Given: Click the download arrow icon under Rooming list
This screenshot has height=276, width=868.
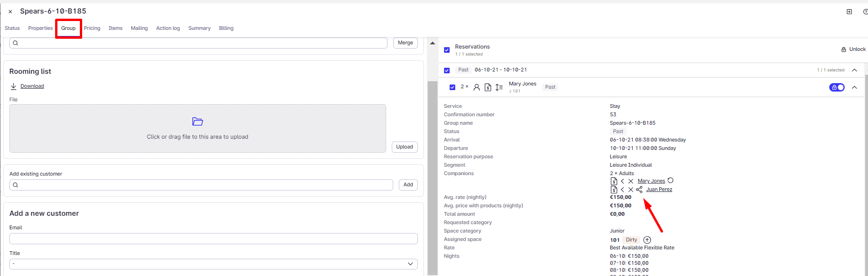Looking at the screenshot, I should [x=14, y=86].
